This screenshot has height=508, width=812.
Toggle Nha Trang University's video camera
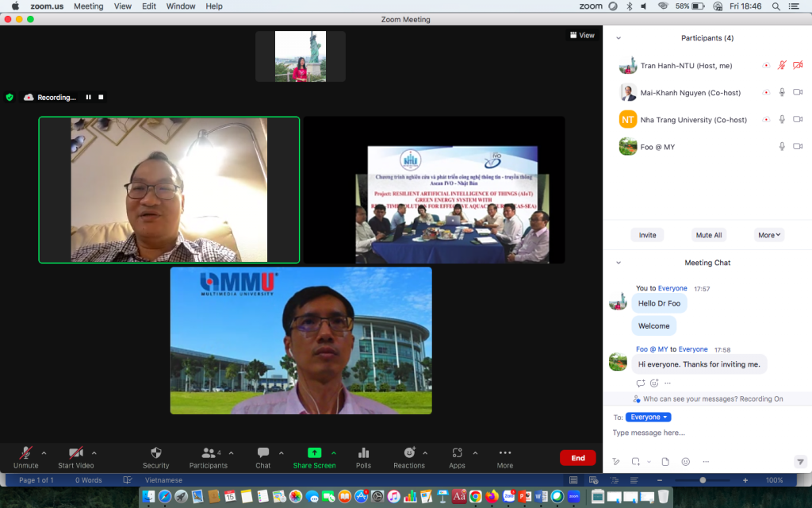tap(798, 119)
